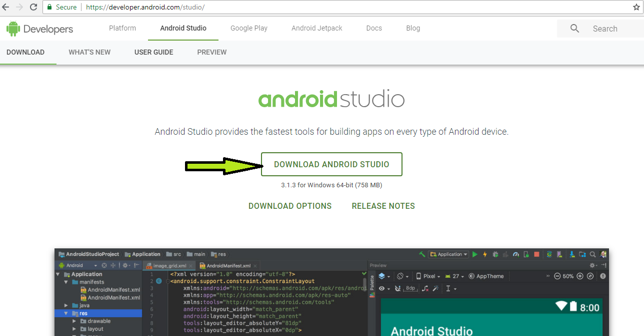
Task: Open the Platform menu item
Action: pyautogui.click(x=122, y=28)
